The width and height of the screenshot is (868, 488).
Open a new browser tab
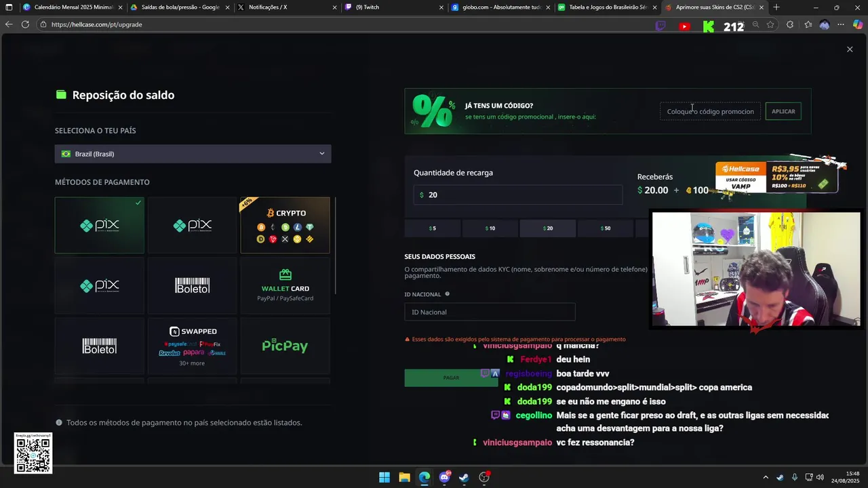tap(776, 7)
